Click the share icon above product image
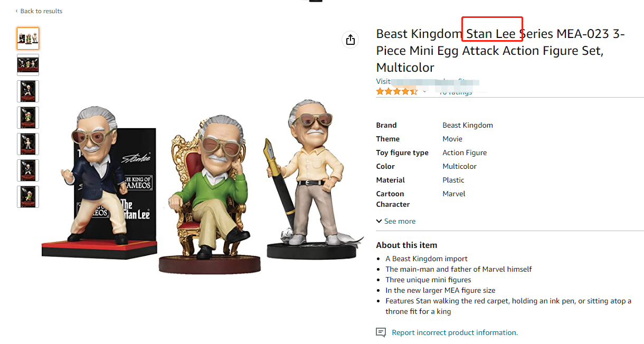The width and height of the screenshot is (644, 344). coord(351,40)
